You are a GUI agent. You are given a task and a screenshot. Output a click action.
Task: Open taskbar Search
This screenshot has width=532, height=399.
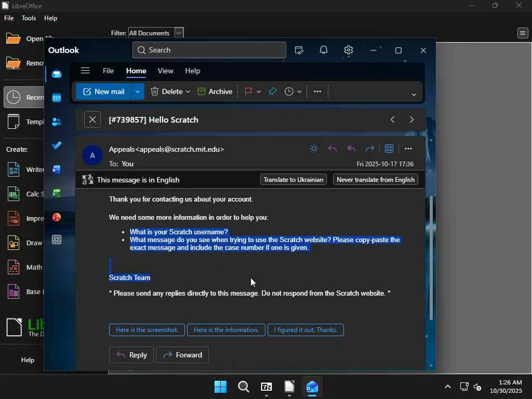click(x=244, y=387)
